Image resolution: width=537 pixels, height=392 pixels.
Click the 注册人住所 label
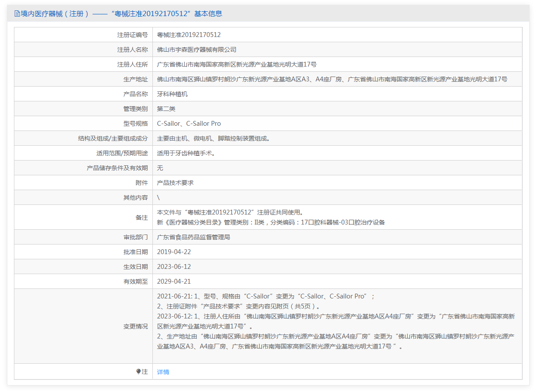point(132,64)
